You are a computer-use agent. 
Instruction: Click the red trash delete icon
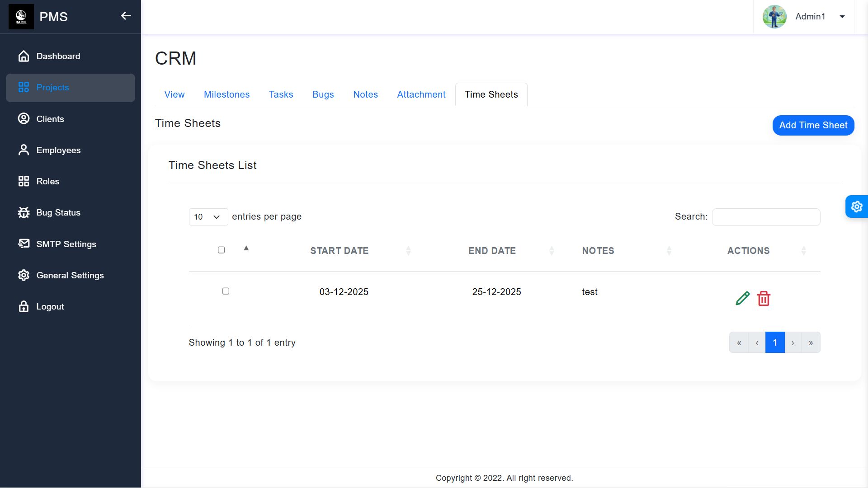point(764,298)
